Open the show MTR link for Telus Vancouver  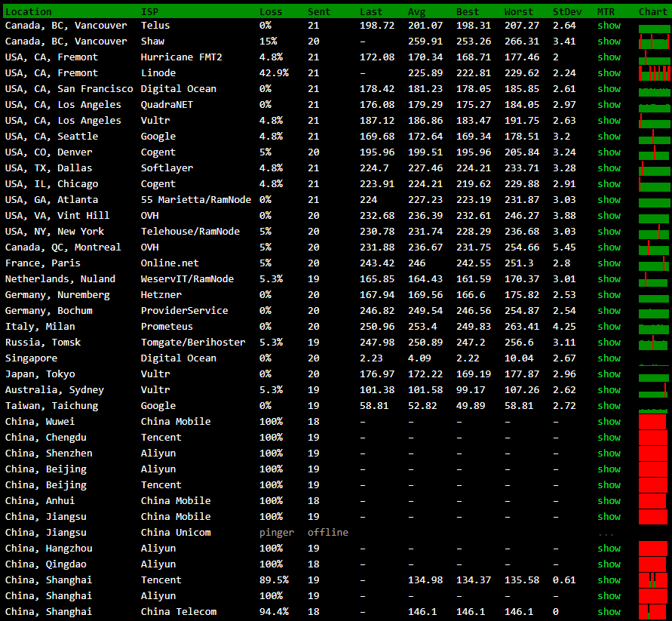609,26
